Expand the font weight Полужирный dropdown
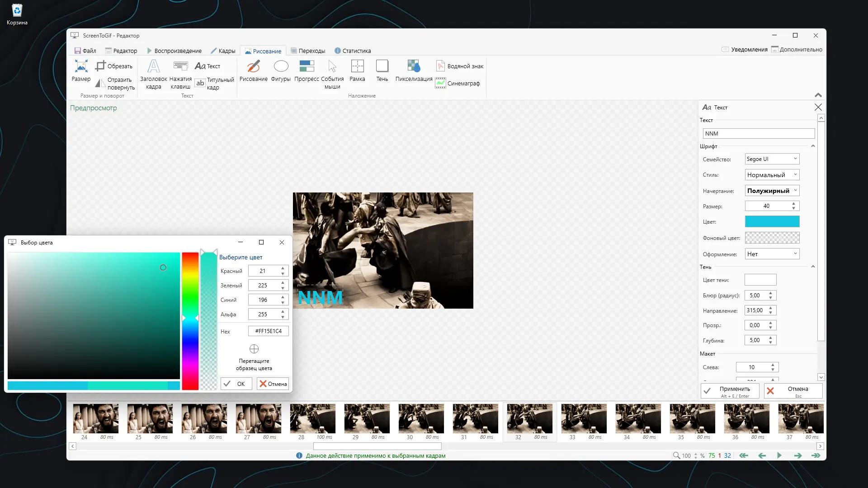This screenshot has height=488, width=868. 772,191
